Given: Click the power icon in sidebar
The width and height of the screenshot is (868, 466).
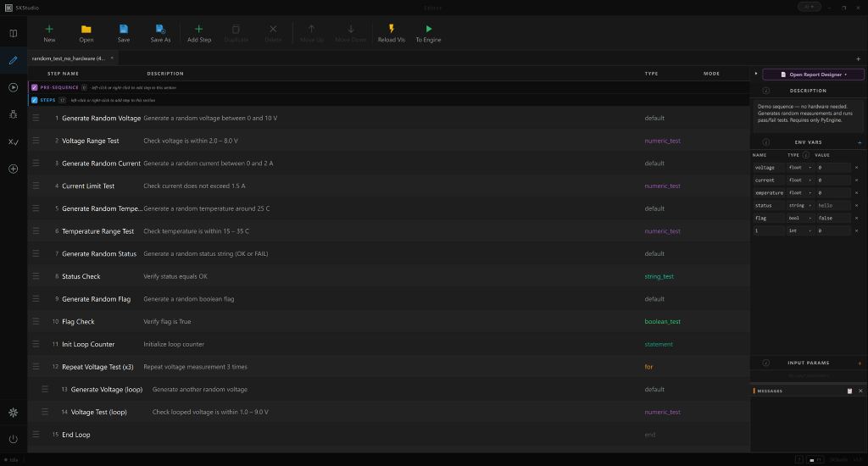Looking at the screenshot, I should click(x=14, y=439).
